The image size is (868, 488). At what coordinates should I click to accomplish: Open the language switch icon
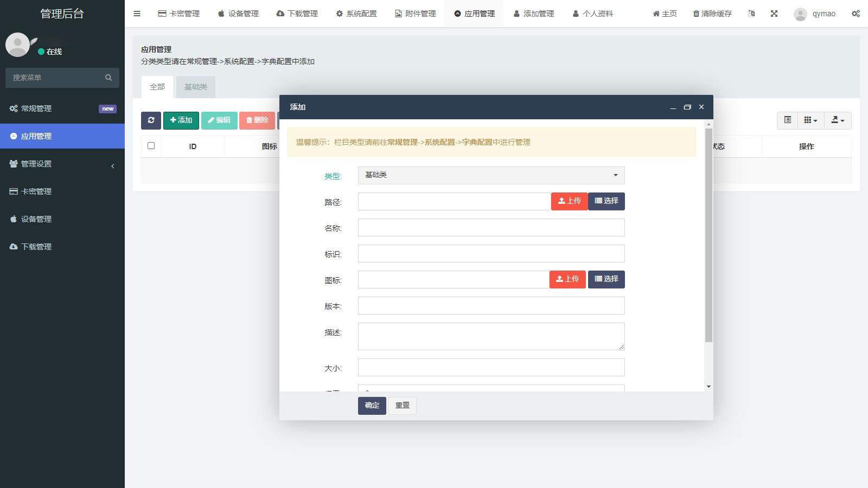pyautogui.click(x=751, y=14)
